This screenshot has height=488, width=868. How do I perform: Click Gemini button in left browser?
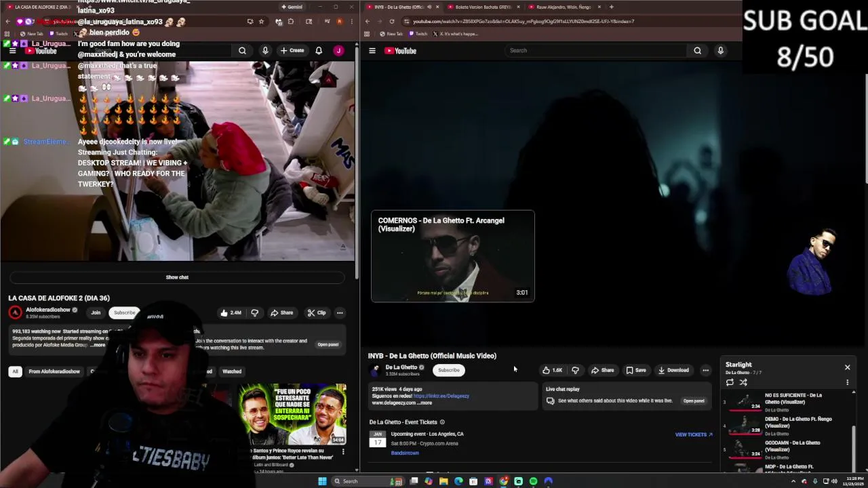(292, 7)
